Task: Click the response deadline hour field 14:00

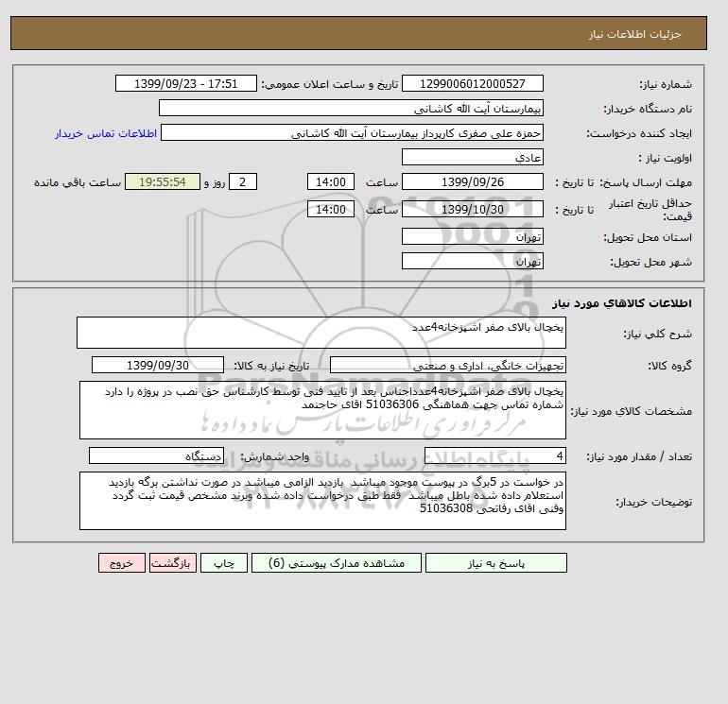Action: [x=331, y=182]
